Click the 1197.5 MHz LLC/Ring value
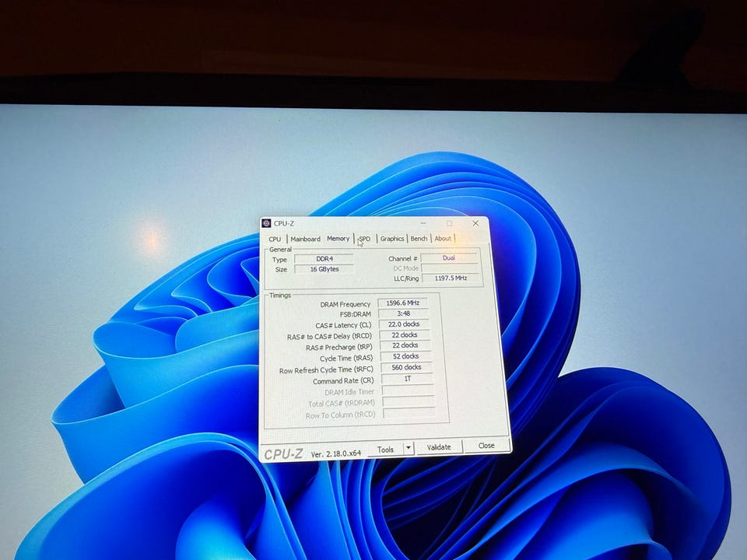Viewport: 747px width, 560px height. point(451,278)
